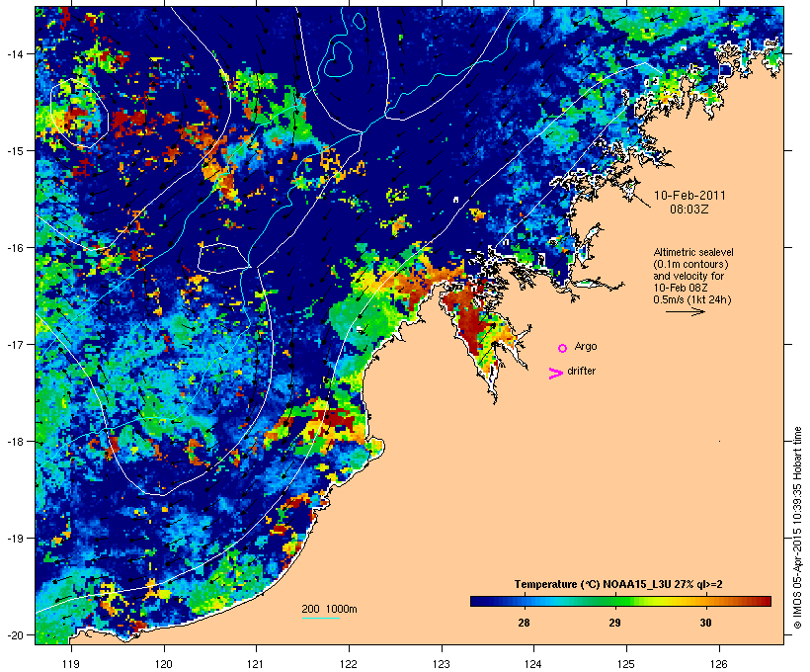Click longitude axis label 123
The width and height of the screenshot is (810, 672).
click(442, 664)
